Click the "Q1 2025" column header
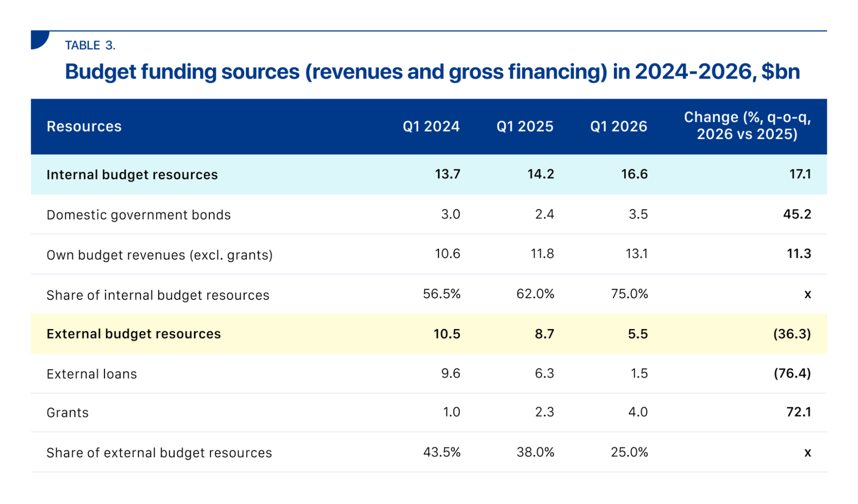The height and width of the screenshot is (504, 858). point(525,127)
